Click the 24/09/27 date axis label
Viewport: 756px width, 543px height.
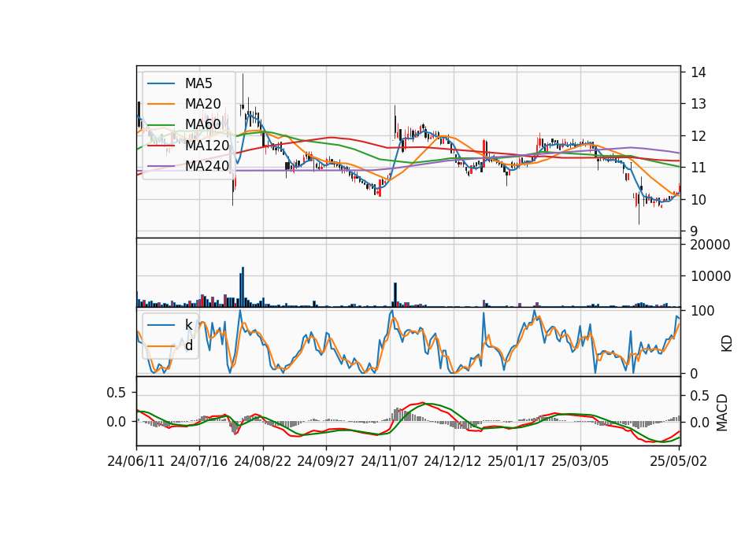(x=325, y=461)
